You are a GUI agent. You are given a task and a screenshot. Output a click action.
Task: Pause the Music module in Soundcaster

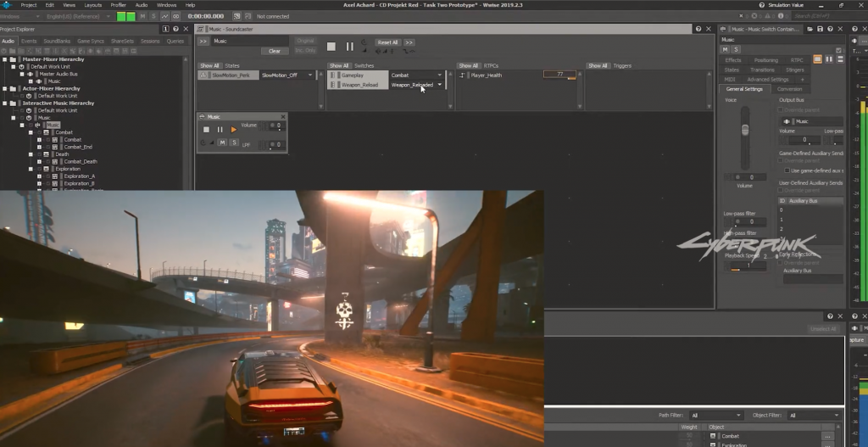[x=220, y=130]
